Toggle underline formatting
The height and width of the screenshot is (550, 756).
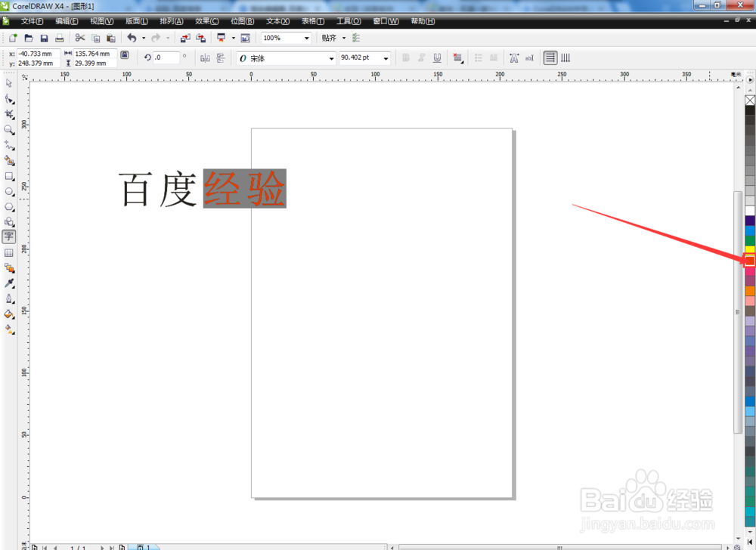point(437,57)
